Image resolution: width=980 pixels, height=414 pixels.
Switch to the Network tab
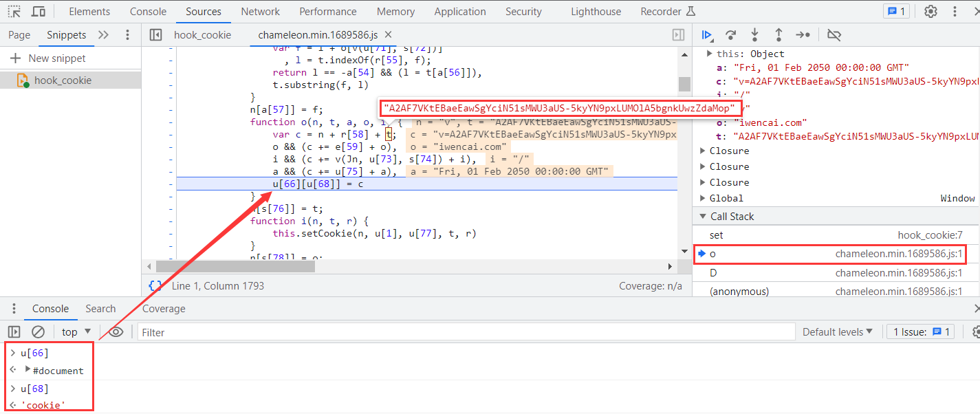(260, 12)
